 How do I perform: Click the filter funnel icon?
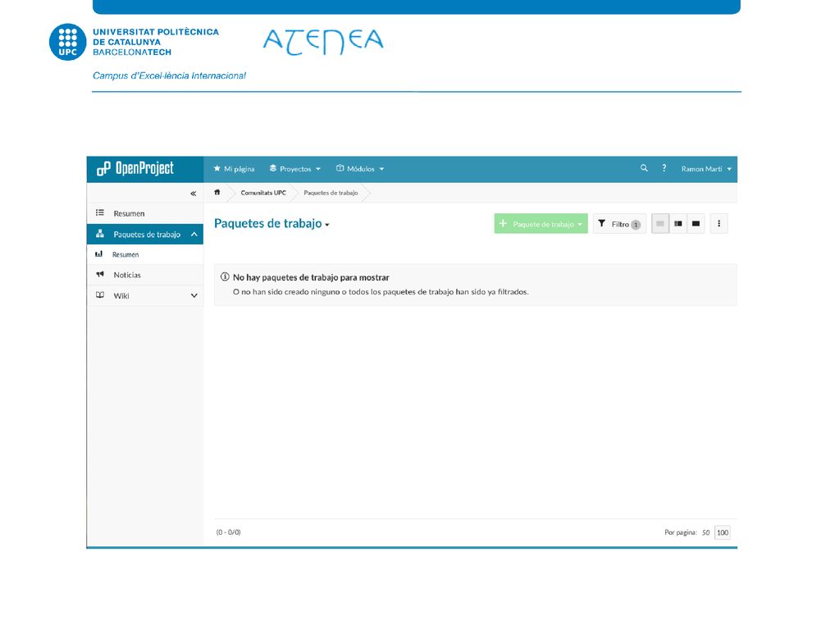pos(601,223)
